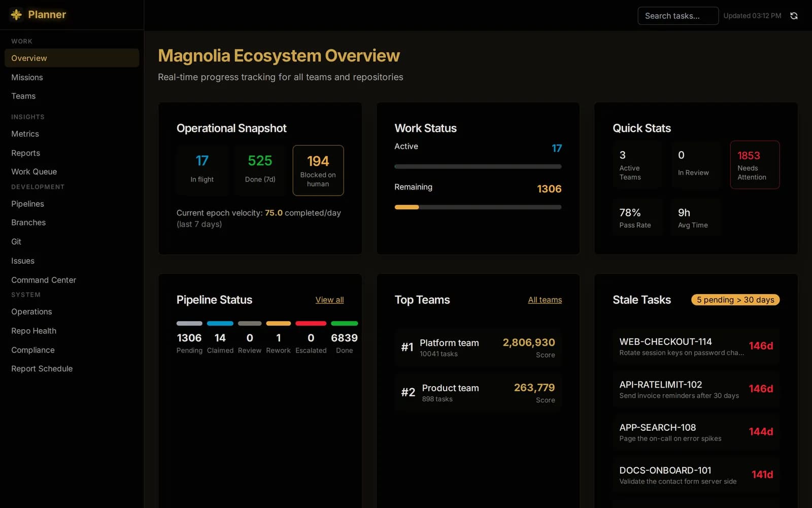The image size is (812, 508).
Task: Click the refresh icon beside Updated time
Action: tap(794, 16)
